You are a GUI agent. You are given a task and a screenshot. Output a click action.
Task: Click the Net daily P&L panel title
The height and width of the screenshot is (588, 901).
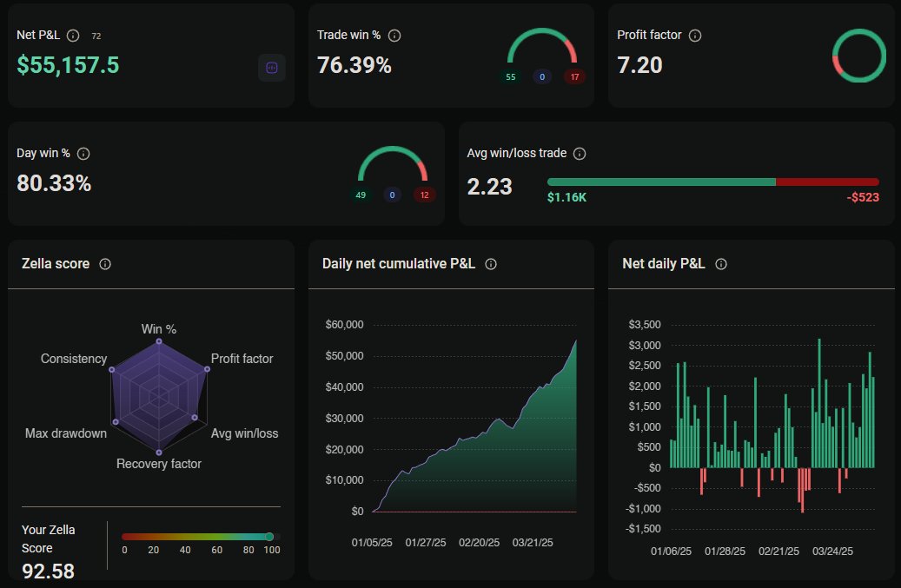[664, 263]
